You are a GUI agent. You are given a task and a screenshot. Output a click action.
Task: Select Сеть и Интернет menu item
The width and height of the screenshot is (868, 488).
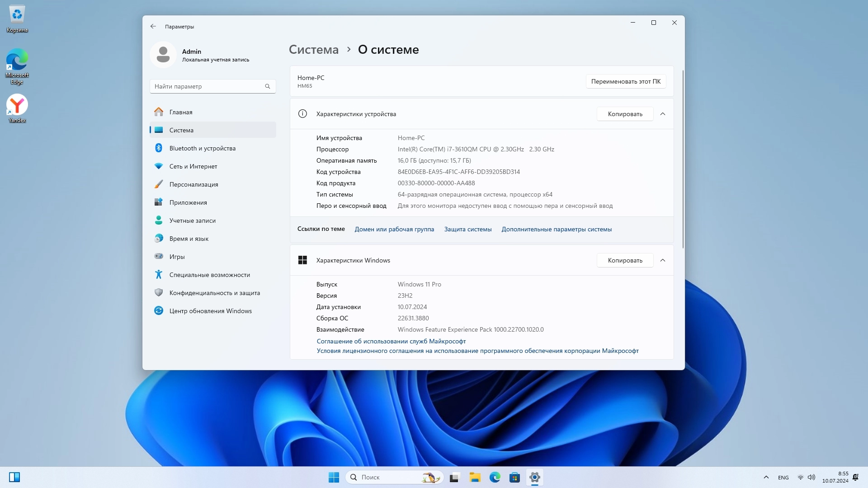pos(193,166)
